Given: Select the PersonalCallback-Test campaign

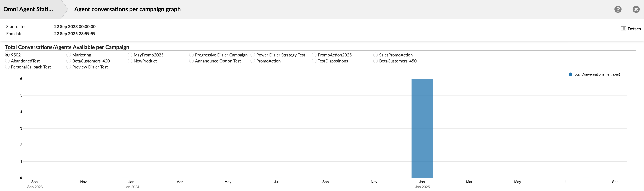Looking at the screenshot, I should pyautogui.click(x=7, y=67).
